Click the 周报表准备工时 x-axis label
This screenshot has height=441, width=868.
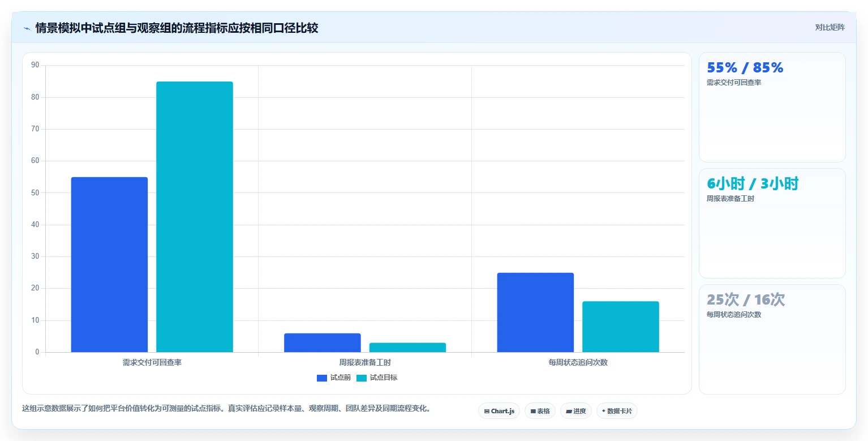pyautogui.click(x=365, y=362)
